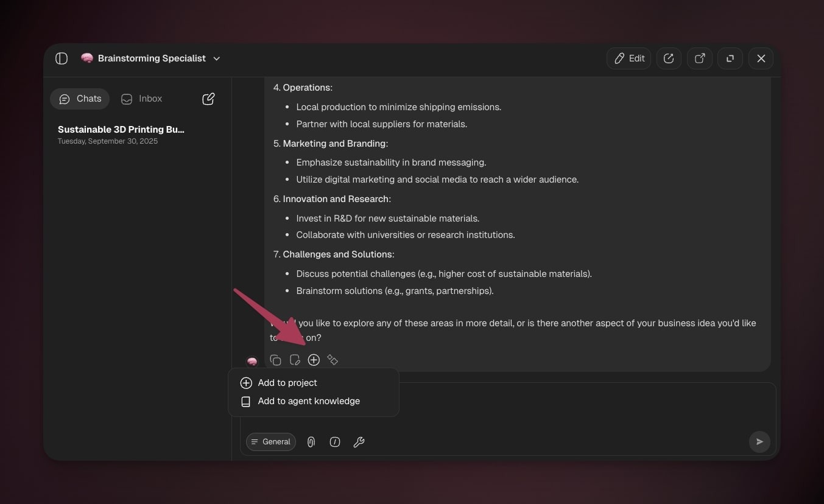Screen dimensions: 824x504
Task: Toggle the sidebar panel icon
Action: coord(62,58)
